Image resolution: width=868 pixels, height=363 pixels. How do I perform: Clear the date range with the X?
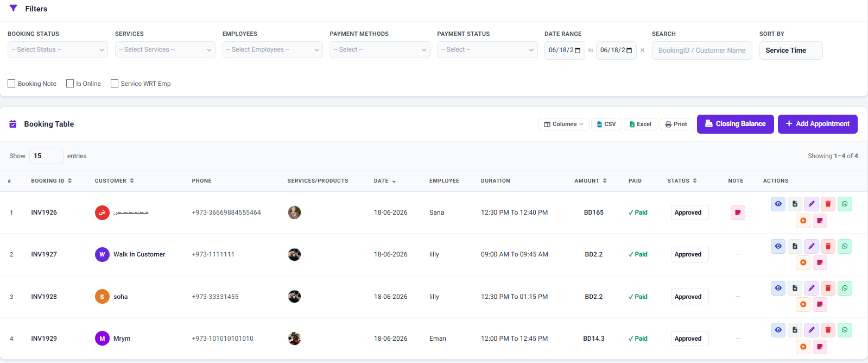tap(643, 50)
